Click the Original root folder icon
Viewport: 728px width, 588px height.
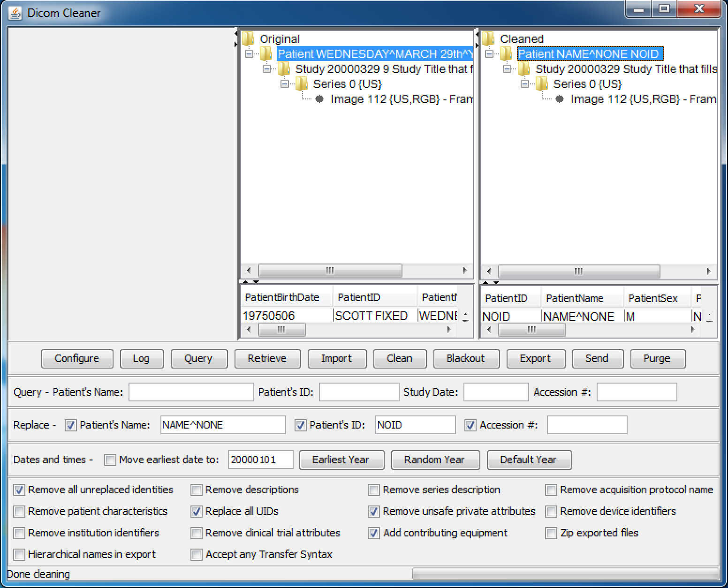[x=248, y=38]
